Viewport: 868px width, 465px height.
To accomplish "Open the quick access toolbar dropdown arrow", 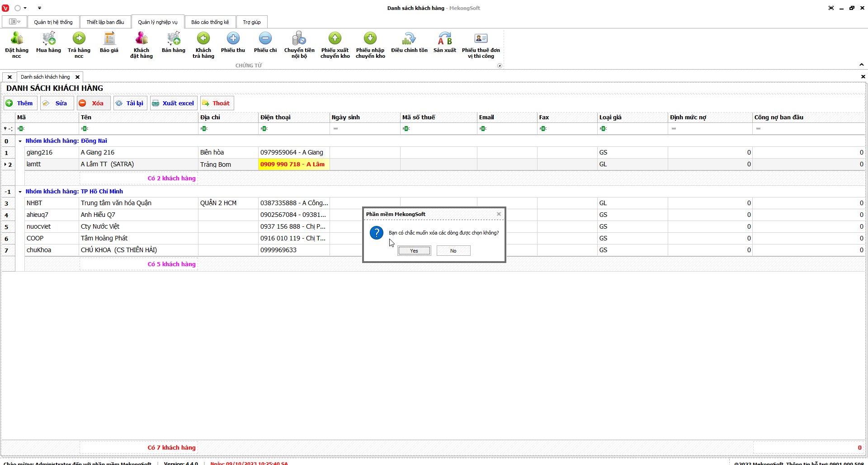I will [x=39, y=8].
